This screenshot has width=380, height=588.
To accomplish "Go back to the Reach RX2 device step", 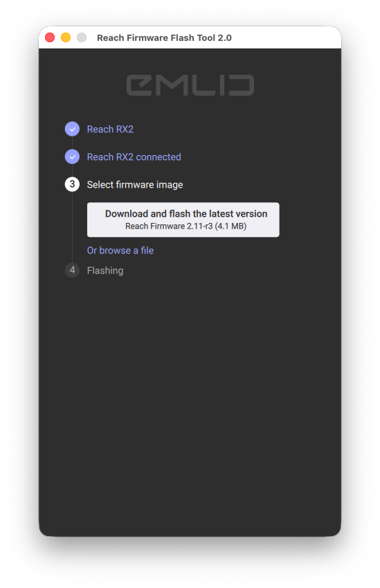I will 110,130.
